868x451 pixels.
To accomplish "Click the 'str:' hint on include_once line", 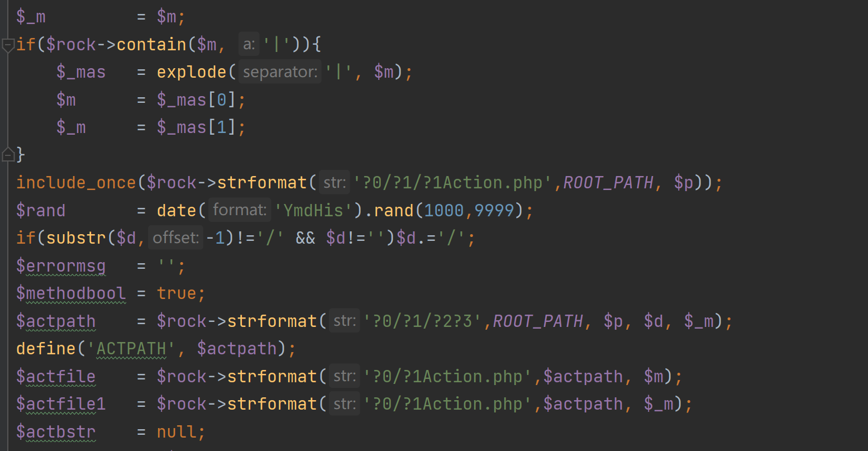I will click(x=334, y=183).
